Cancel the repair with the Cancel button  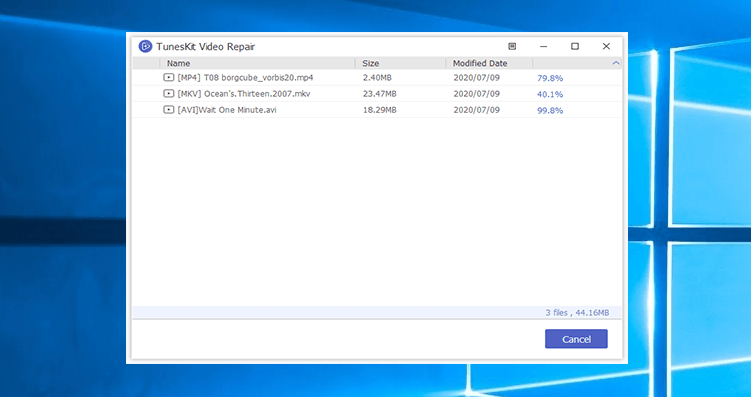pyautogui.click(x=576, y=339)
